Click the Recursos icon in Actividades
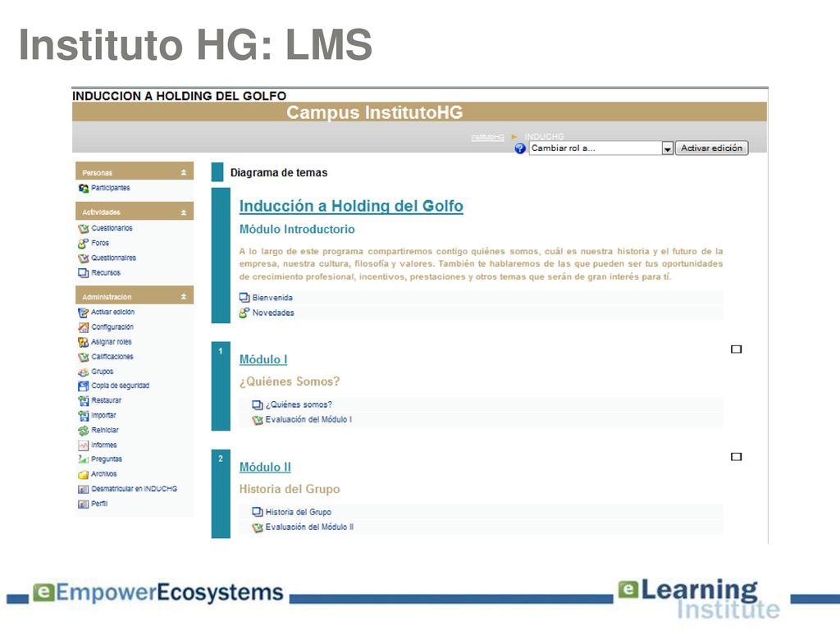Screen dimensions: 840x630 click(83, 272)
